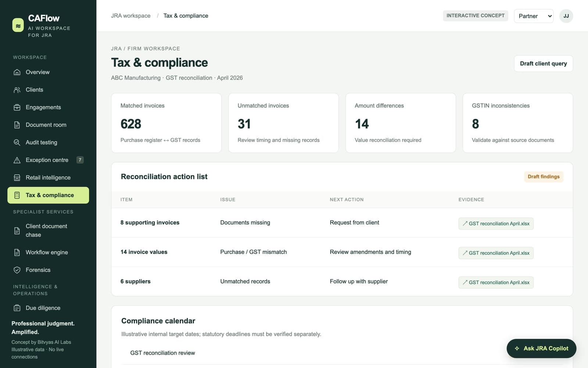This screenshot has width=588, height=368.
Task: Click the Audit testing magnifier icon
Action: 17,142
